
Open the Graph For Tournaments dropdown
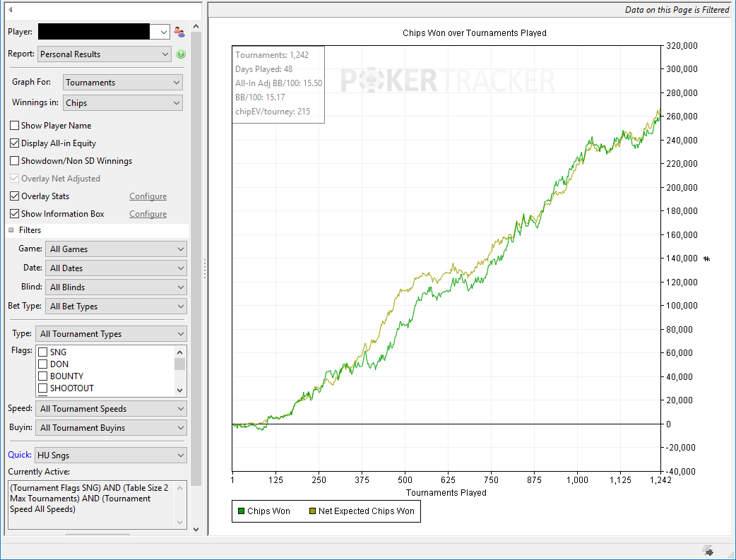(122, 83)
